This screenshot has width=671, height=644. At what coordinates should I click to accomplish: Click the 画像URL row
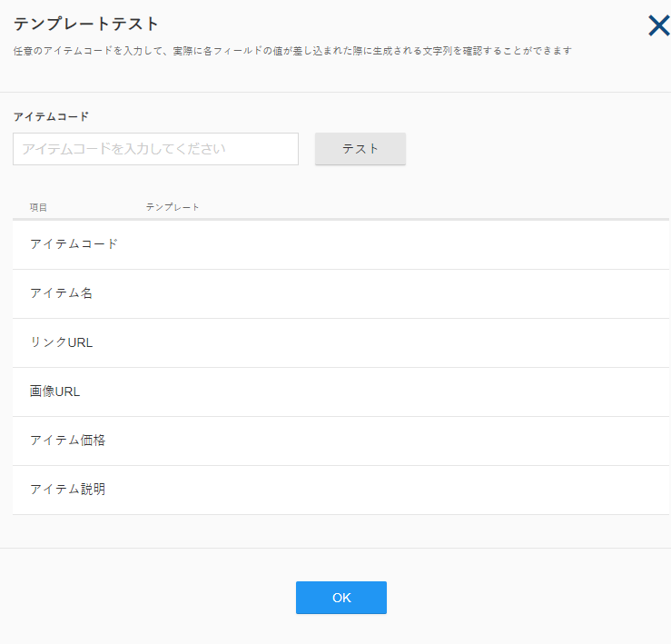coord(340,392)
